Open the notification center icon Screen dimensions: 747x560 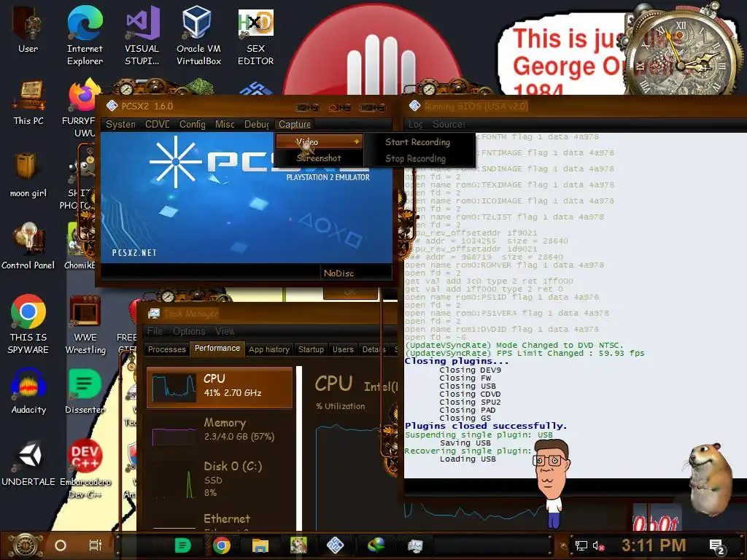pyautogui.click(x=717, y=546)
